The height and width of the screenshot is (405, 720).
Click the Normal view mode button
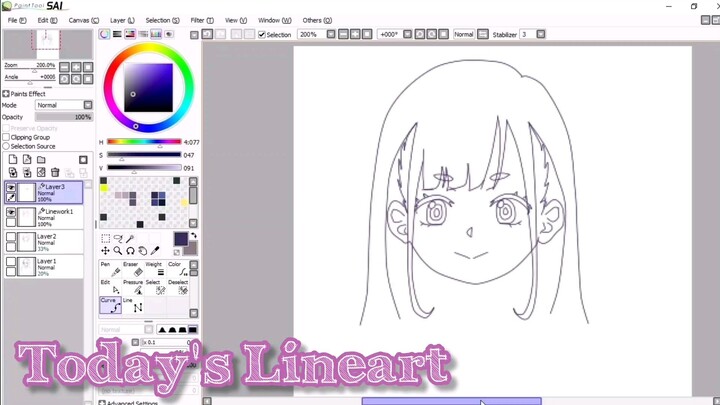[x=463, y=34]
